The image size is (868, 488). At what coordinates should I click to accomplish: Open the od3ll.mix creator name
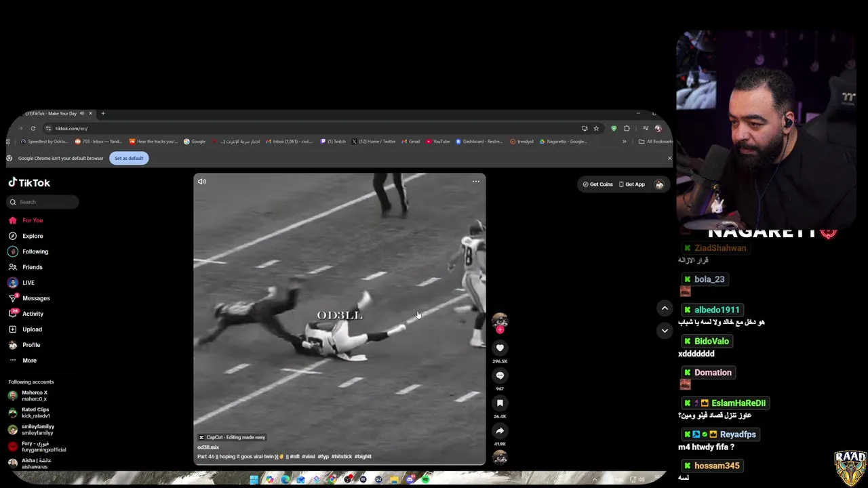(208, 447)
